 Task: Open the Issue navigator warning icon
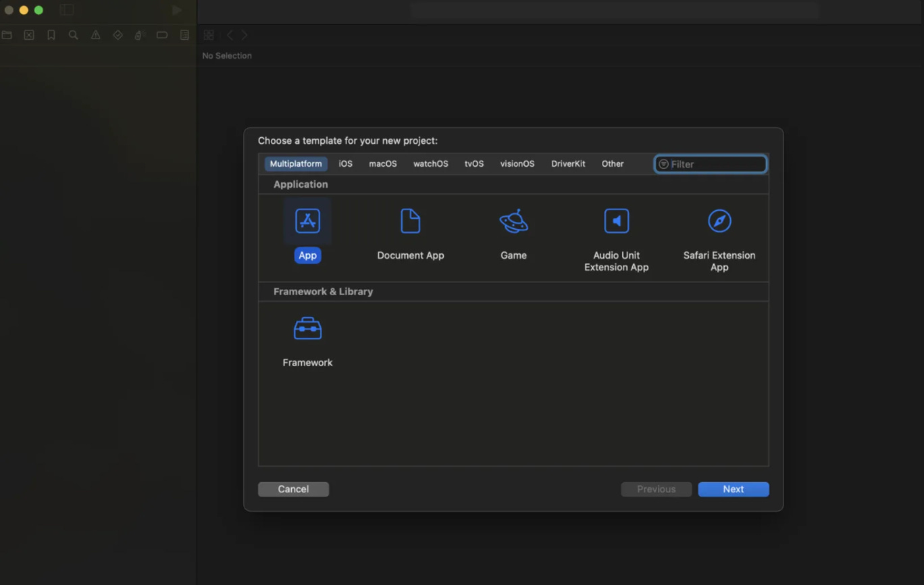click(x=95, y=35)
